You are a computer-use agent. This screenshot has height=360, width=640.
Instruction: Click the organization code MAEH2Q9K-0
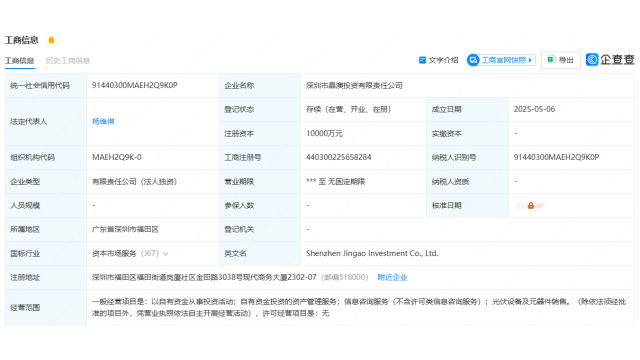coord(117,157)
